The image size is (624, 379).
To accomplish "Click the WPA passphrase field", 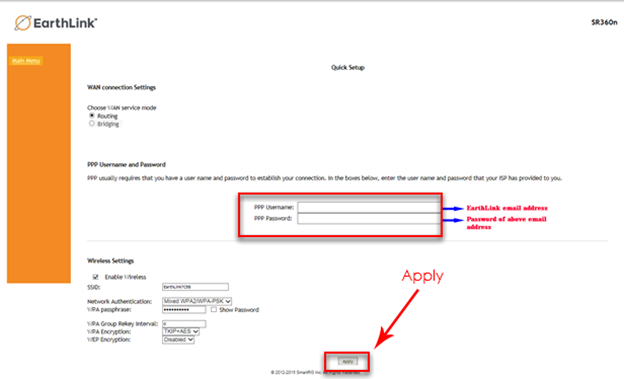I will 184,310.
